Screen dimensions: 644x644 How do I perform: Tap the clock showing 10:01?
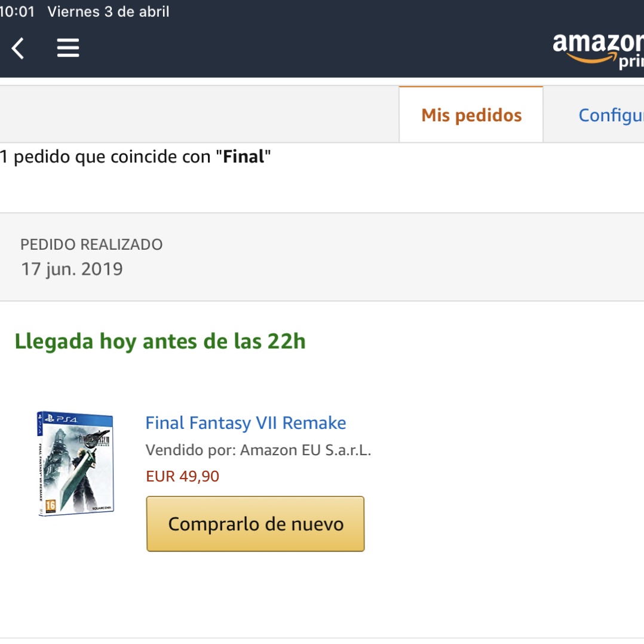(x=17, y=11)
